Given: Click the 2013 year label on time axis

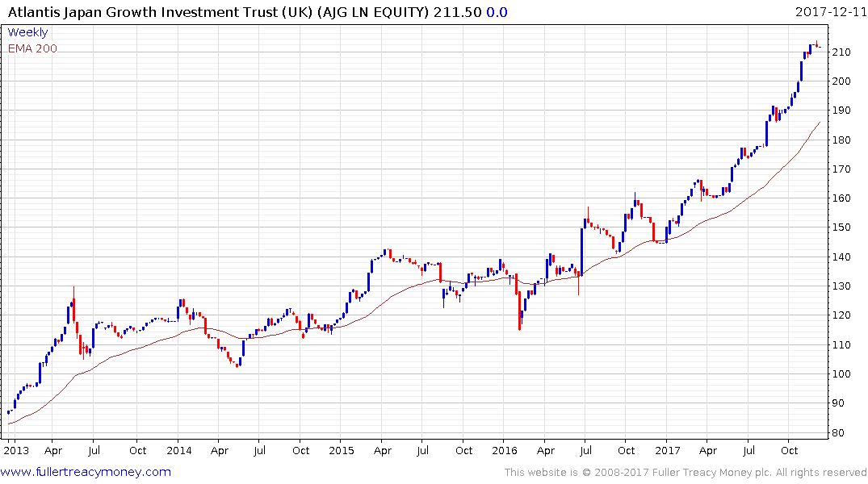Looking at the screenshot, I should pos(16,450).
